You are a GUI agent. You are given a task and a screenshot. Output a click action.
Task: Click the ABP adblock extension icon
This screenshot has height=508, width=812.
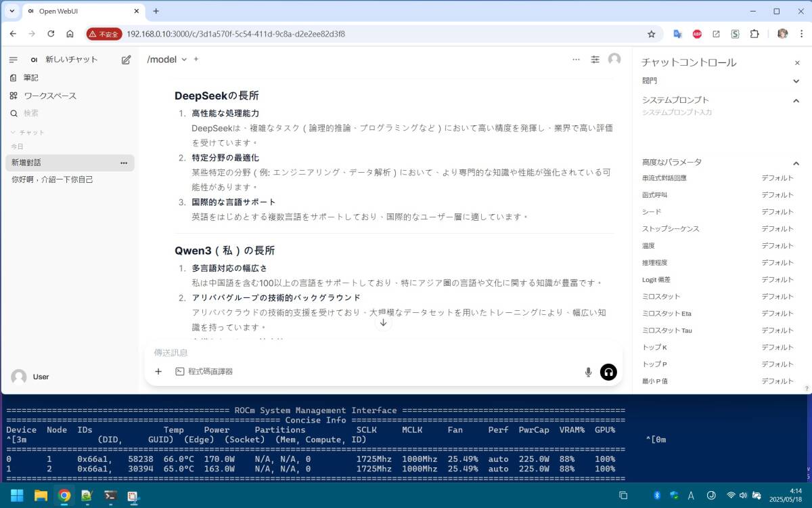(697, 34)
